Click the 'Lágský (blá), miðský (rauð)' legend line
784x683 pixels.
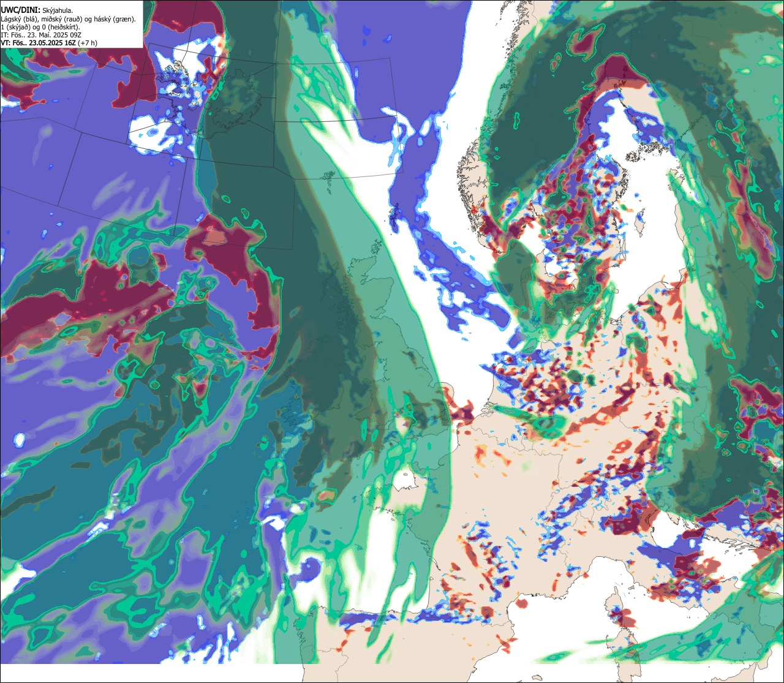pos(69,19)
